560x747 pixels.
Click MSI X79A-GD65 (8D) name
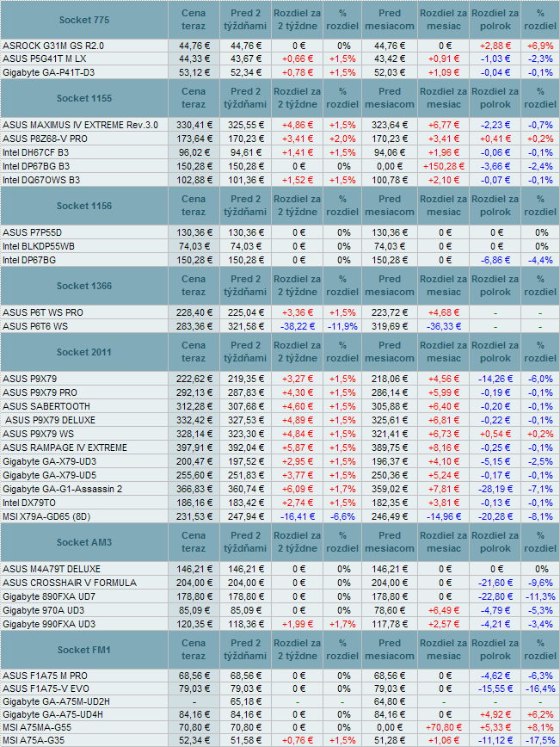[x=46, y=517]
